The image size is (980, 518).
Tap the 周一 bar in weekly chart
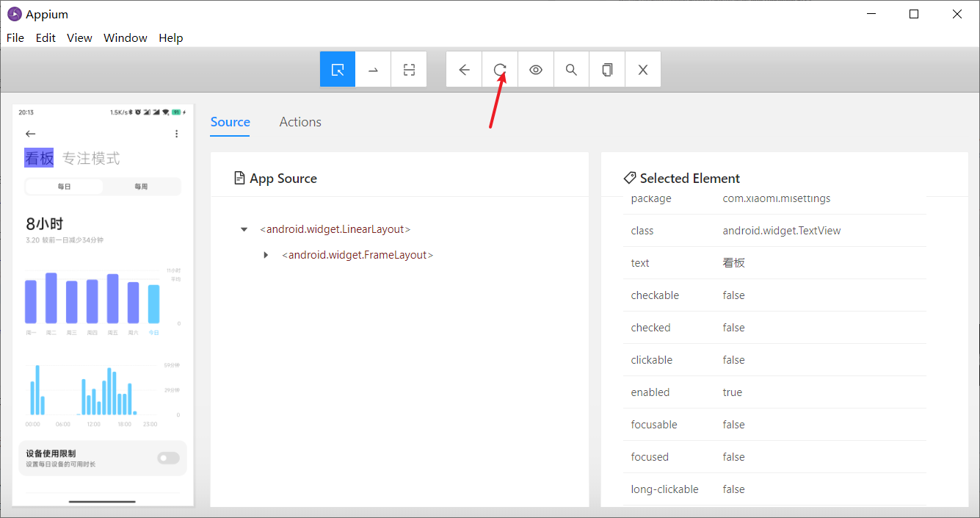tap(31, 301)
